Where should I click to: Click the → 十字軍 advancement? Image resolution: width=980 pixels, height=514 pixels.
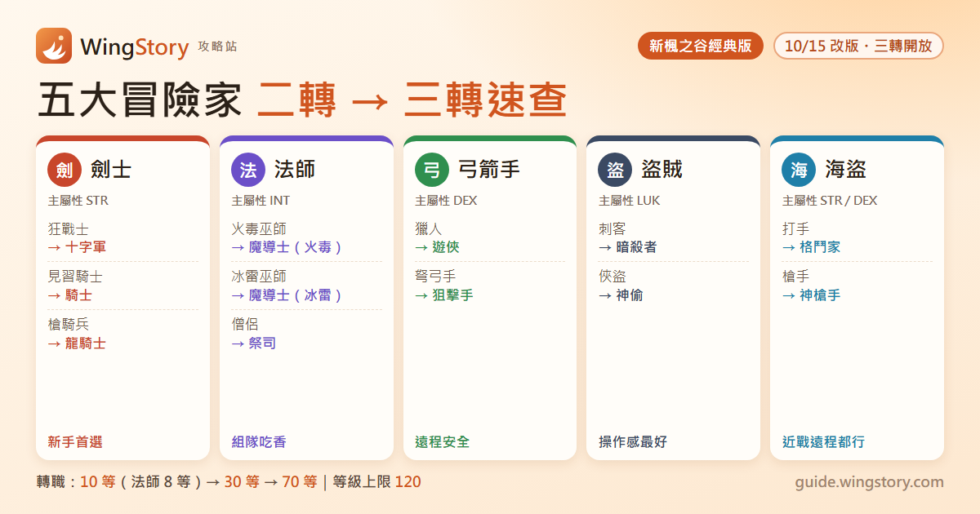coord(77,247)
